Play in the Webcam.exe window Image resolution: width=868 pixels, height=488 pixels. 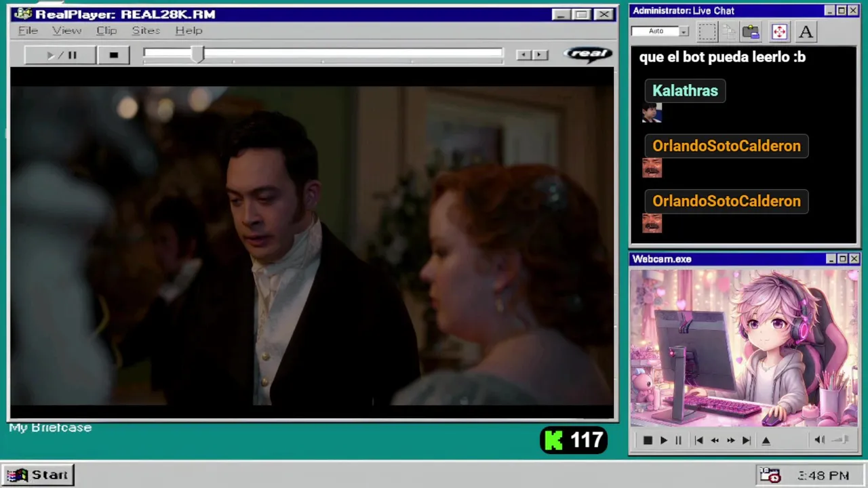[x=663, y=441]
